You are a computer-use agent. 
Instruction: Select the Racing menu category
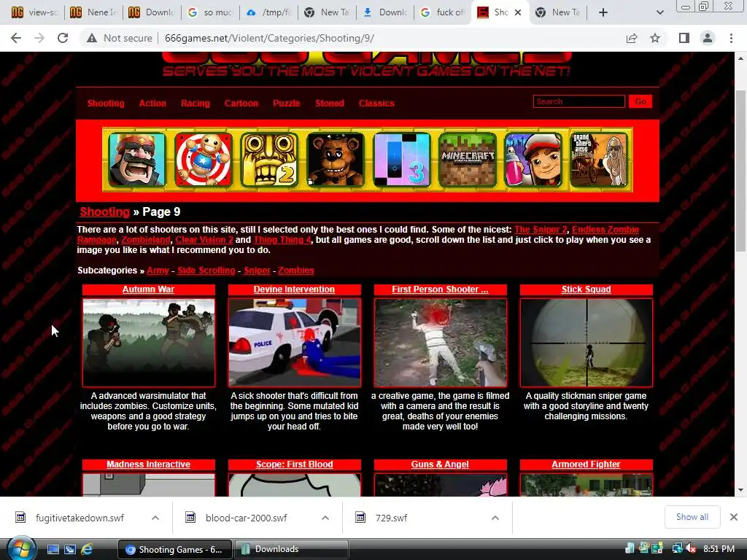point(196,104)
